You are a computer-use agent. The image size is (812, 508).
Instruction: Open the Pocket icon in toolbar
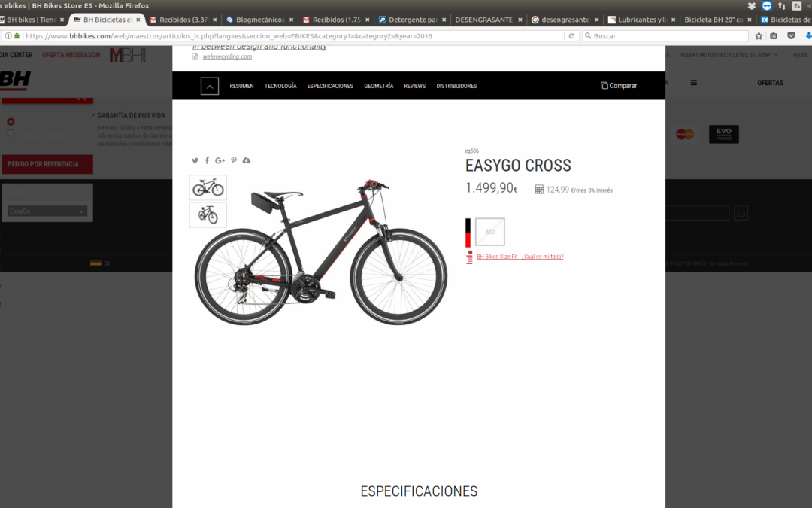[791, 36]
